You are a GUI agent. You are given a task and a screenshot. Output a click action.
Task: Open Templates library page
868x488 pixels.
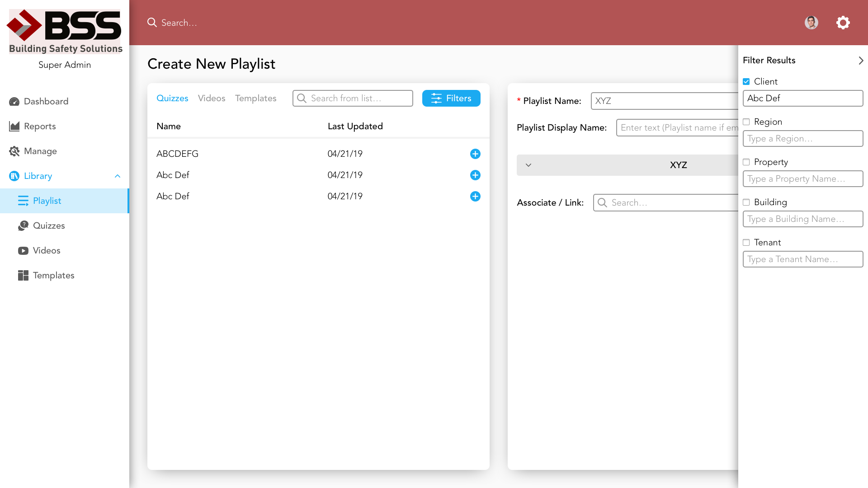[53, 275]
